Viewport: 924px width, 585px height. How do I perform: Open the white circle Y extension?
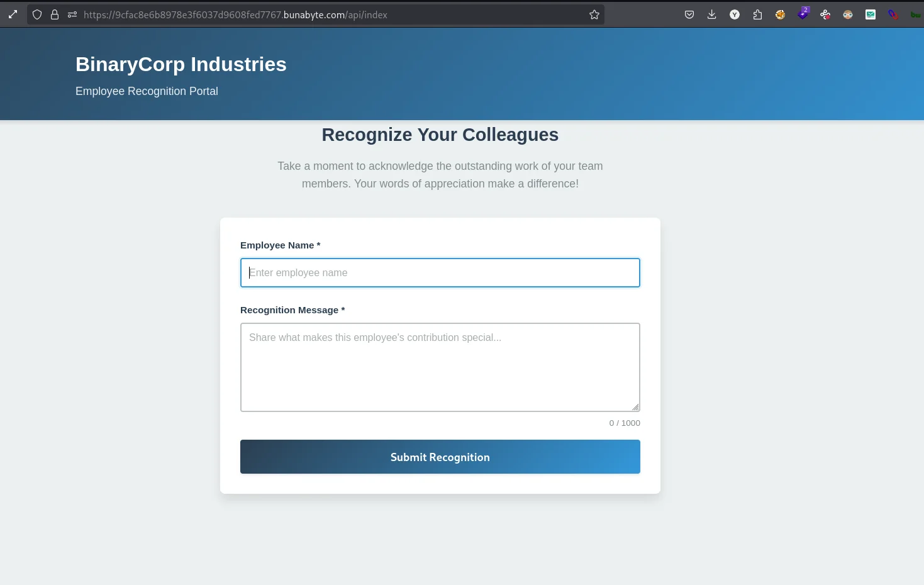(x=735, y=14)
